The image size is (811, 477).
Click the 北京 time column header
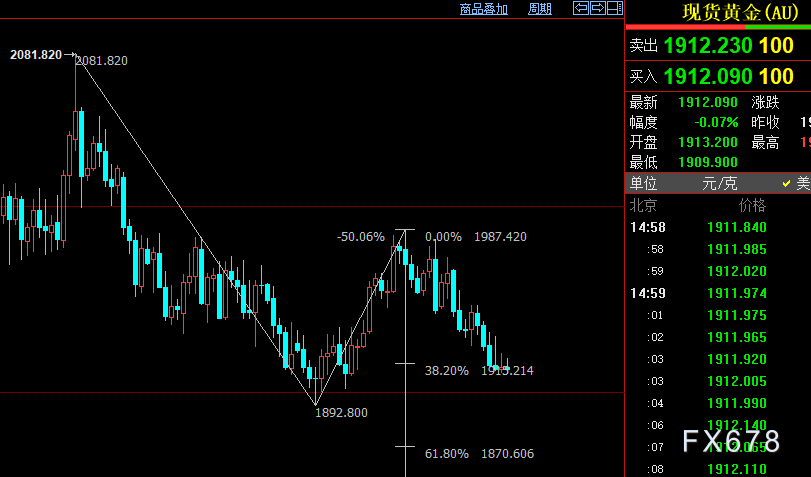[643, 206]
